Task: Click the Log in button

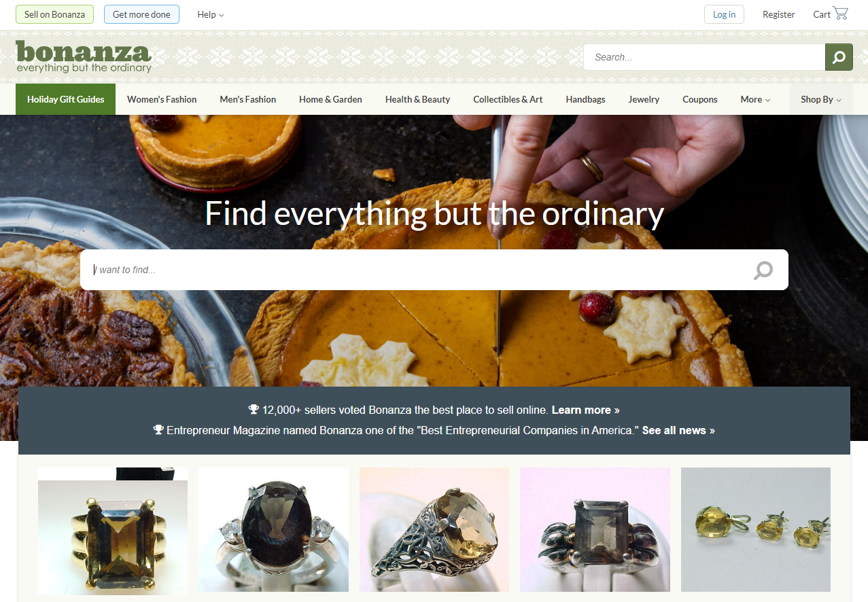Action: click(724, 14)
